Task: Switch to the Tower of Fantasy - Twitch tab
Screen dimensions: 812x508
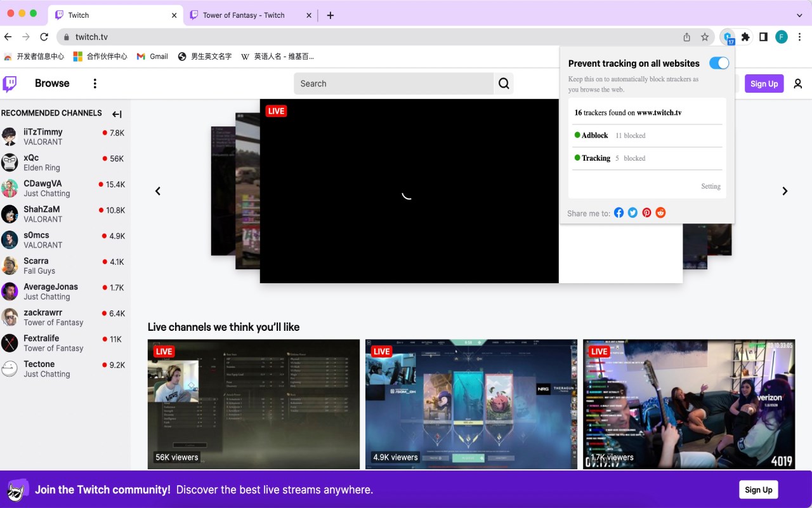Action: pyautogui.click(x=251, y=15)
